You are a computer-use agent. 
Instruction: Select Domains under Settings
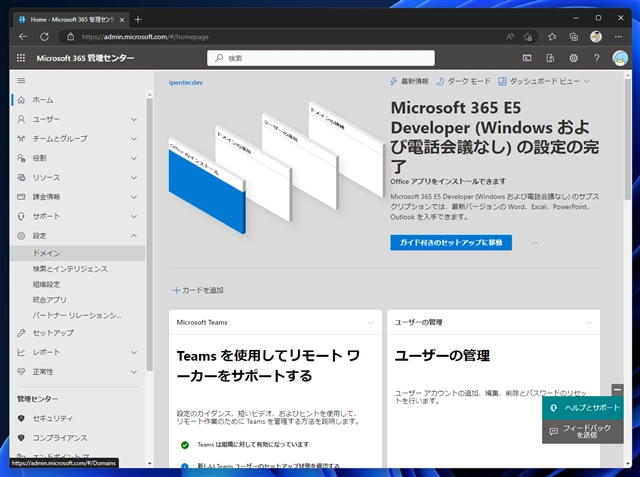point(46,254)
